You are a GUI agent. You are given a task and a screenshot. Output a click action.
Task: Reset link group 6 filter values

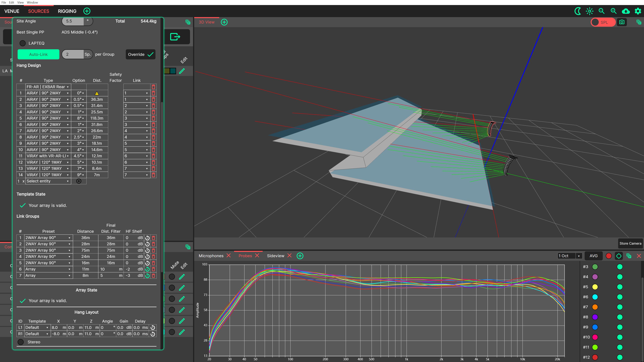click(148, 269)
